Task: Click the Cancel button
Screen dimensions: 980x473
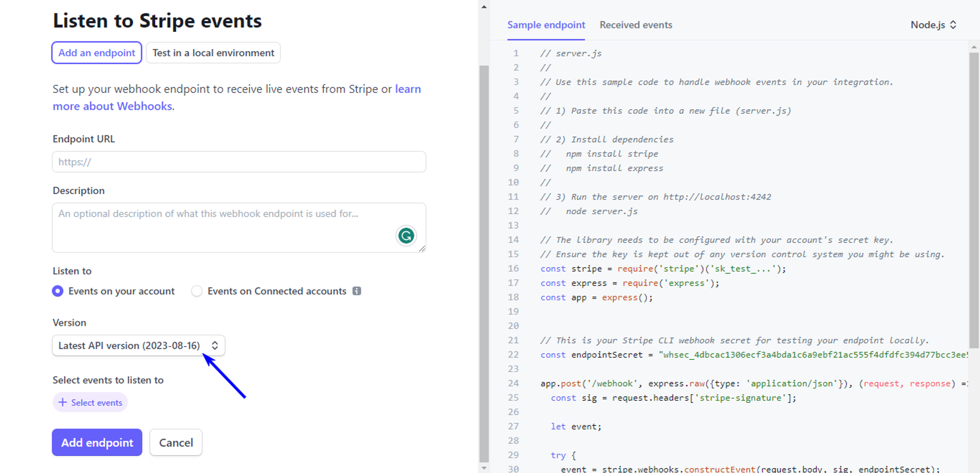Action: (x=176, y=443)
